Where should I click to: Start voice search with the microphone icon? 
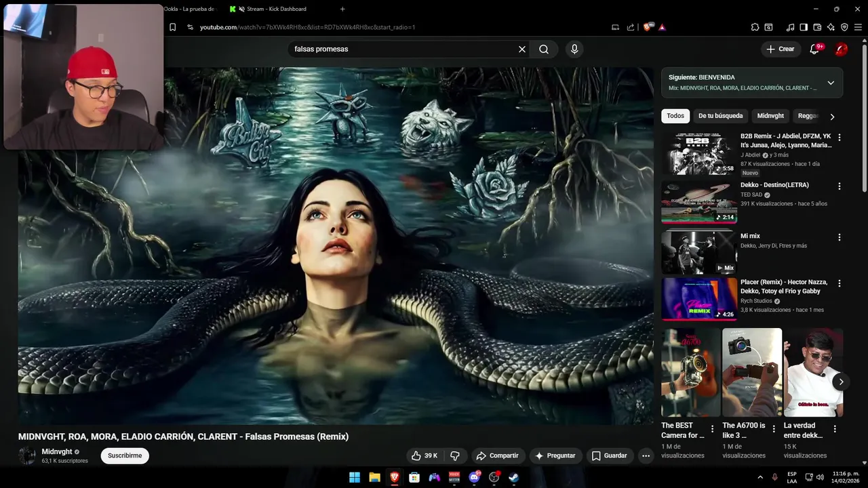click(x=574, y=49)
